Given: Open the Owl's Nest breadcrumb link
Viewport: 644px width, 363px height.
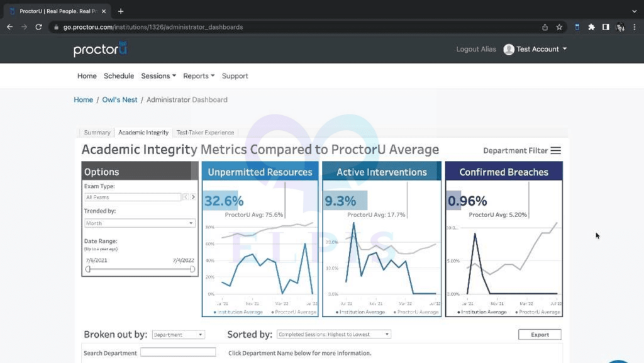Looking at the screenshot, I should tap(119, 100).
